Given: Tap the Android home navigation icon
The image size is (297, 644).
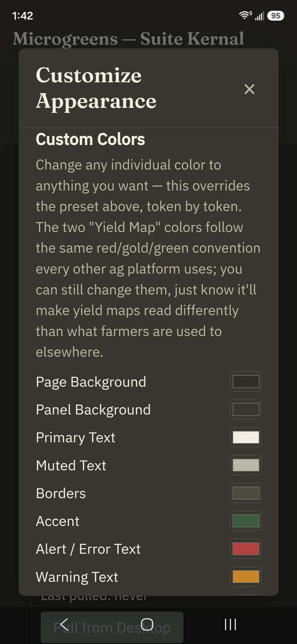Looking at the screenshot, I should (147, 624).
